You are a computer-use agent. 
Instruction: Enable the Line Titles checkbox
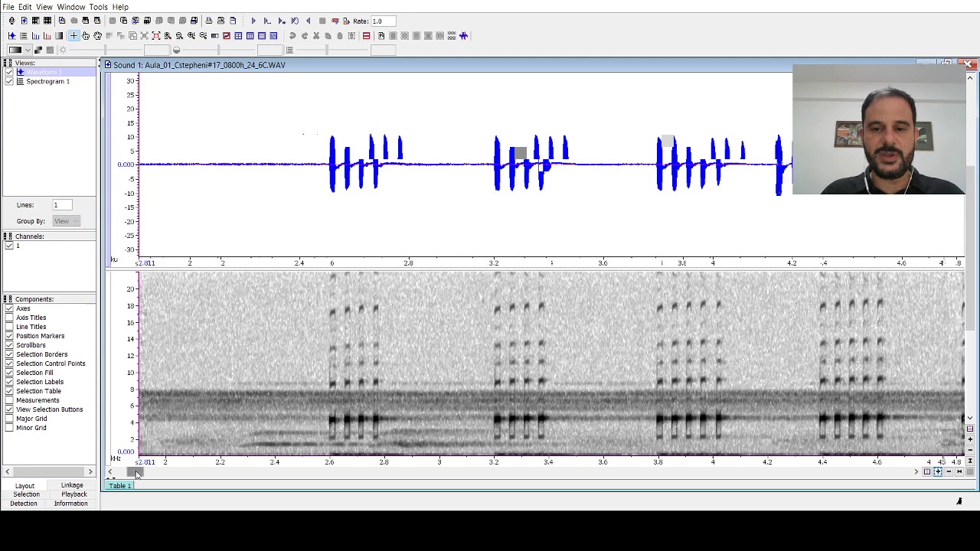tap(9, 327)
